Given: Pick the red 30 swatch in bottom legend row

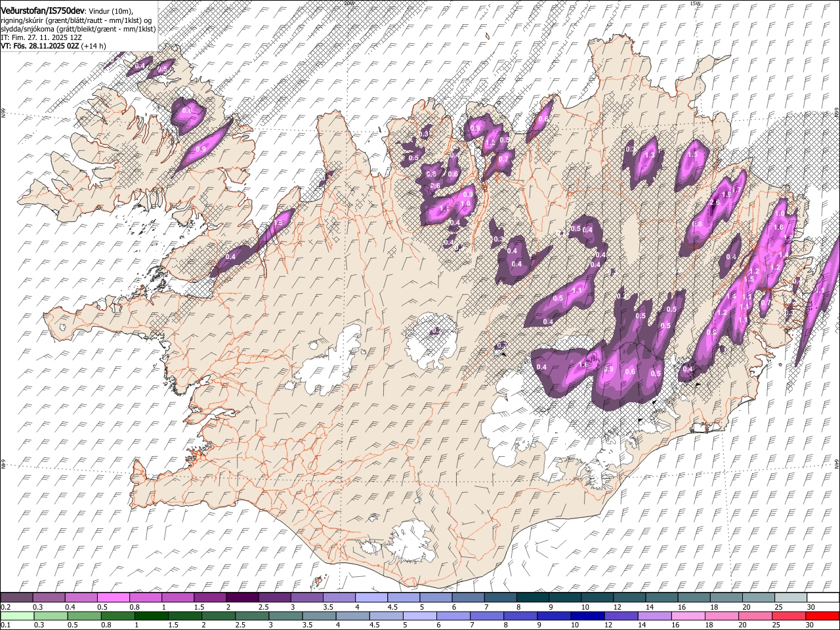Looking at the screenshot, I should click(x=823, y=616).
